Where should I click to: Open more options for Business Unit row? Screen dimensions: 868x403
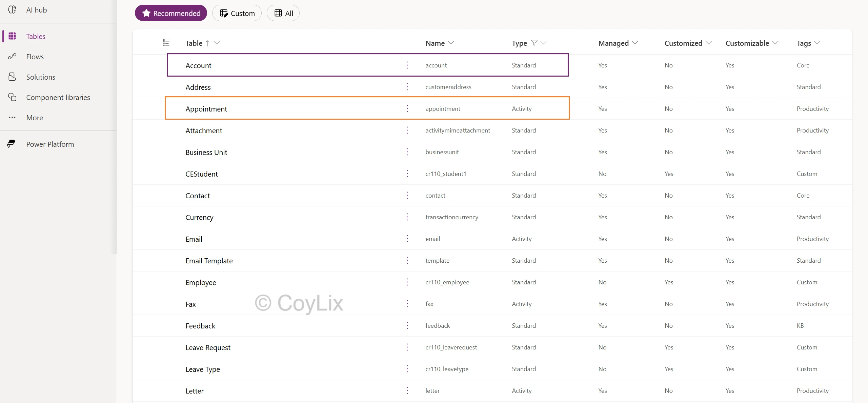pyautogui.click(x=407, y=152)
